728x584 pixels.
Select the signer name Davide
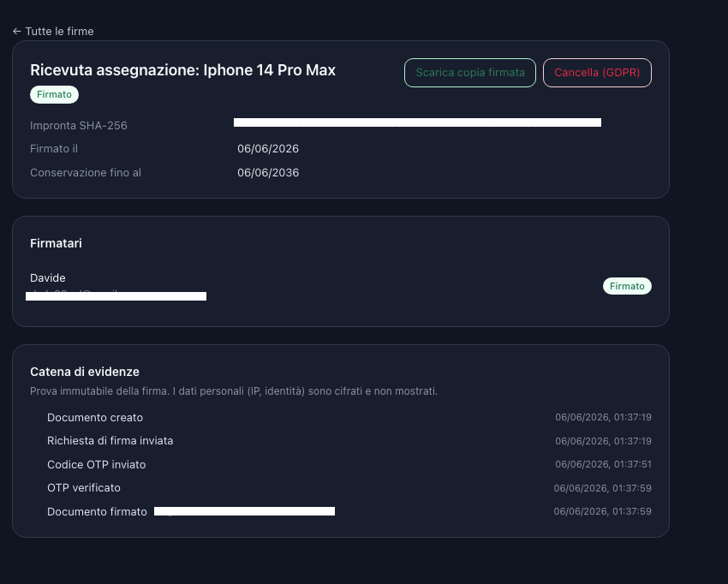48,277
